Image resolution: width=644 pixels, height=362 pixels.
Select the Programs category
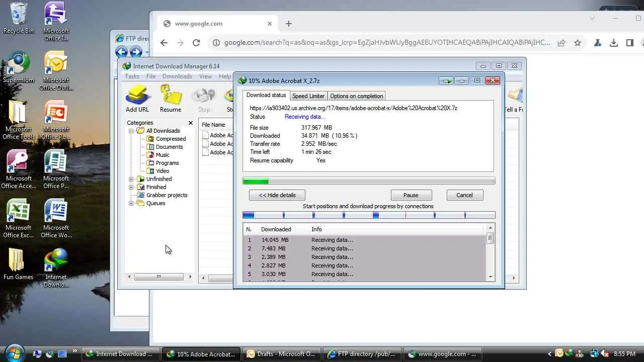(x=167, y=163)
